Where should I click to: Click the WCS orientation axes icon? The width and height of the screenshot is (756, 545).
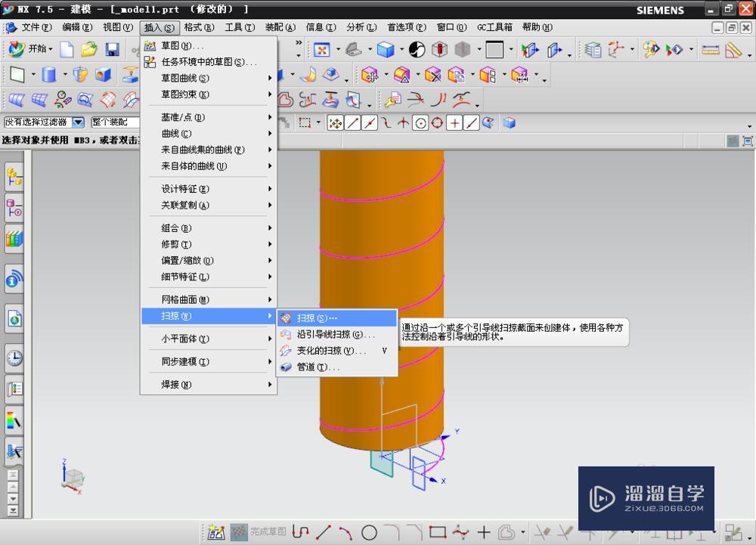tap(615, 49)
